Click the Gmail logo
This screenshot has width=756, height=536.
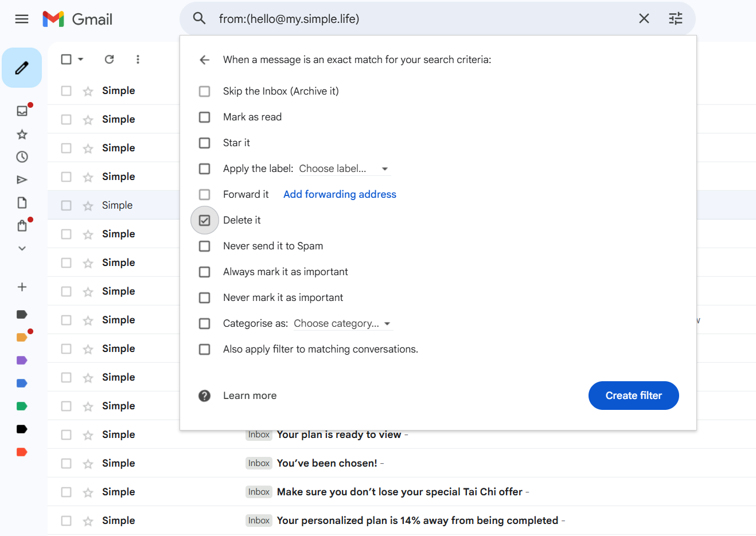pos(77,19)
